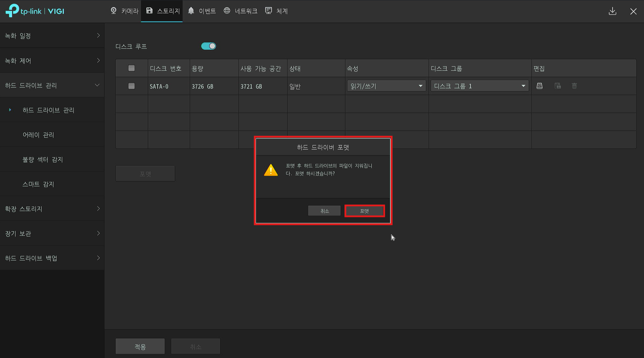Click the download icon in top bar
Viewport: 644px width, 358px height.
pyautogui.click(x=613, y=11)
